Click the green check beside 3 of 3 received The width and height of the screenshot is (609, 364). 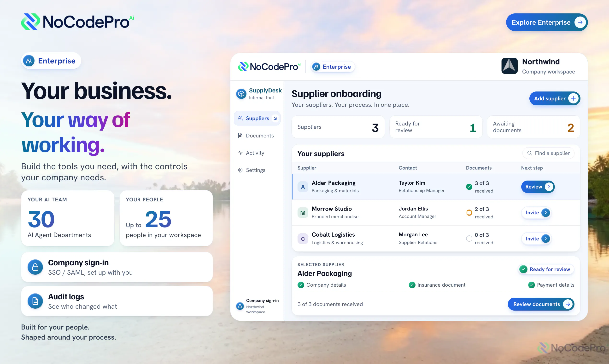pyautogui.click(x=469, y=187)
